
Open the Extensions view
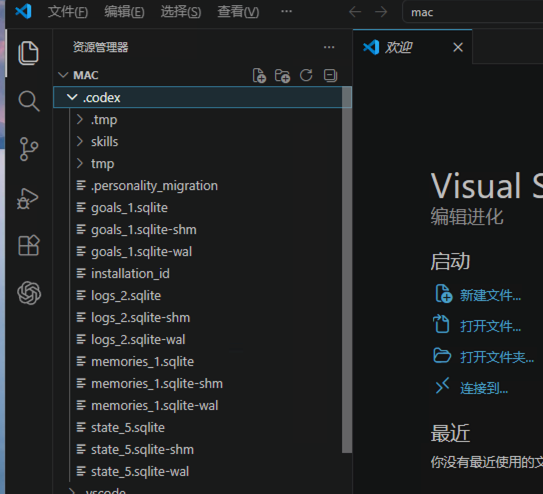tap(29, 245)
